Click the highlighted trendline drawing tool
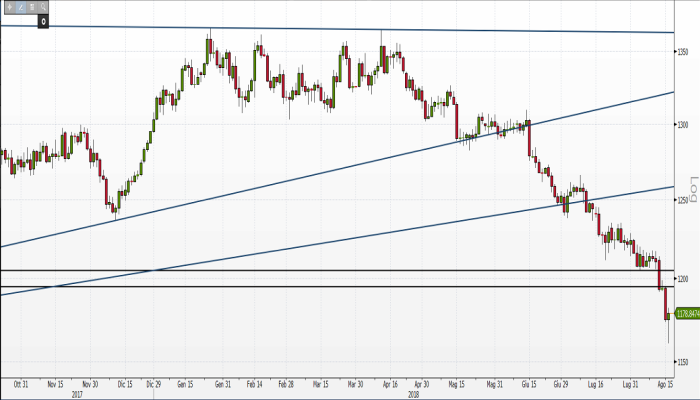This screenshot has width=700, height=400. point(20,7)
